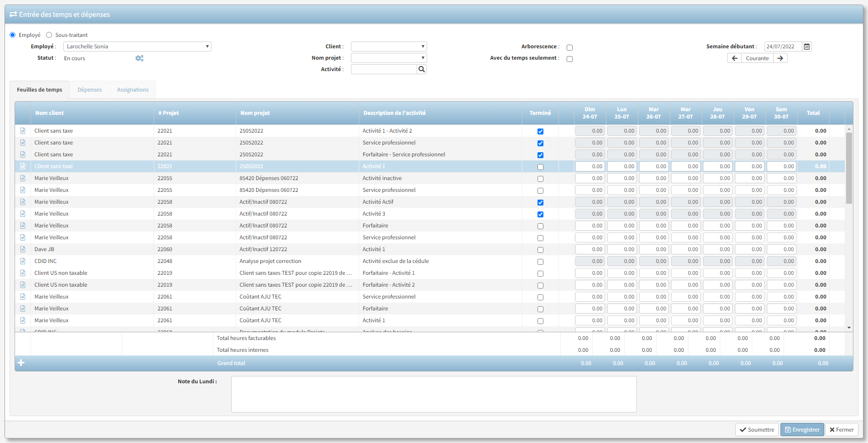Screen dimensions: 868x443
Task: Open the Employé dropdown Larochelle Sonia
Action: coord(137,46)
